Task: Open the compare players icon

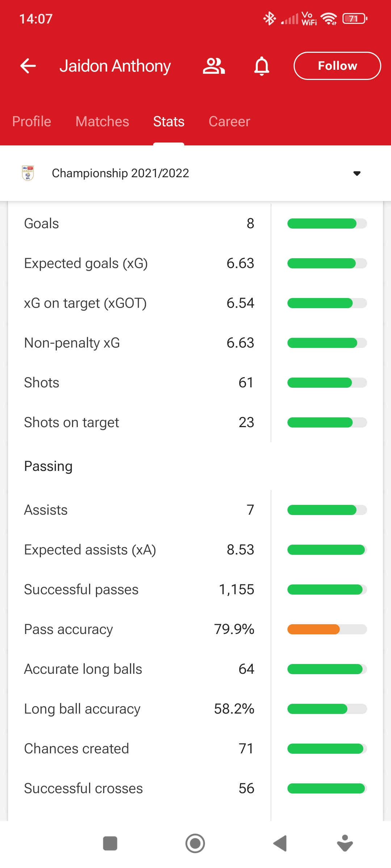Action: pyautogui.click(x=214, y=66)
